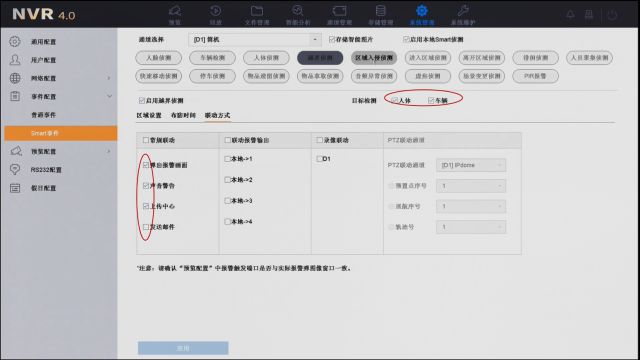Open the channel selection [D1] dropdown
Screen dimensions: 640x360
coord(254,40)
